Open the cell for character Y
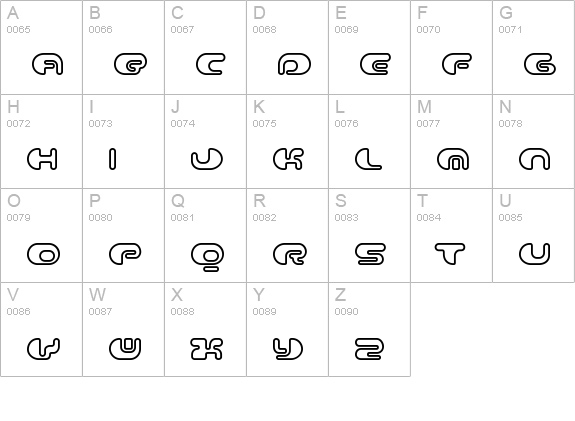Image resolution: width=575 pixels, height=421 pixels. tap(288, 329)
